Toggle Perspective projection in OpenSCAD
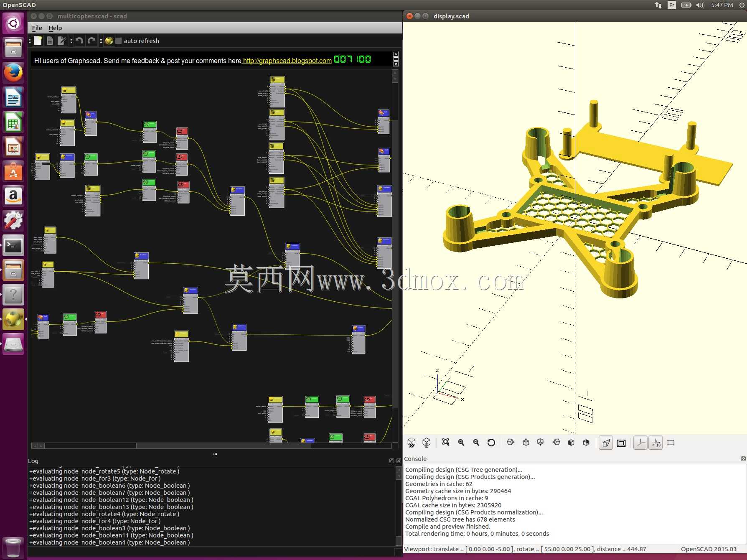747x560 pixels. 606,443
